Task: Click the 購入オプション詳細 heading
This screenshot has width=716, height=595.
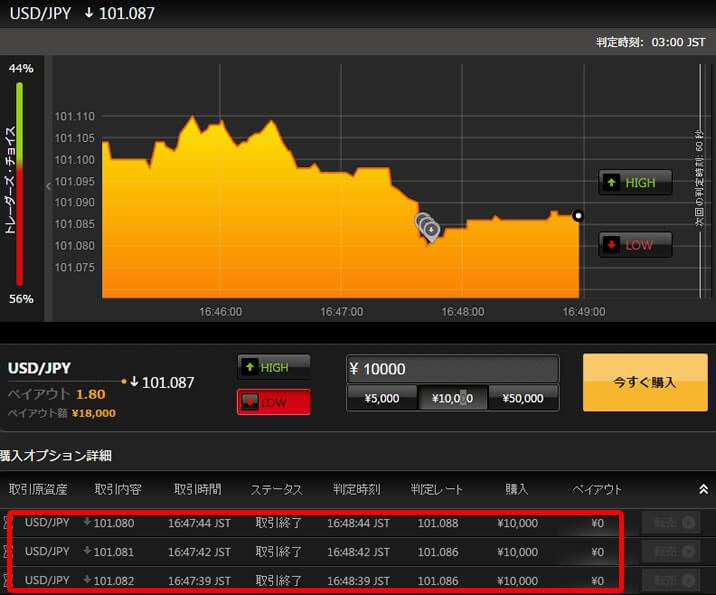Action: (x=56, y=455)
